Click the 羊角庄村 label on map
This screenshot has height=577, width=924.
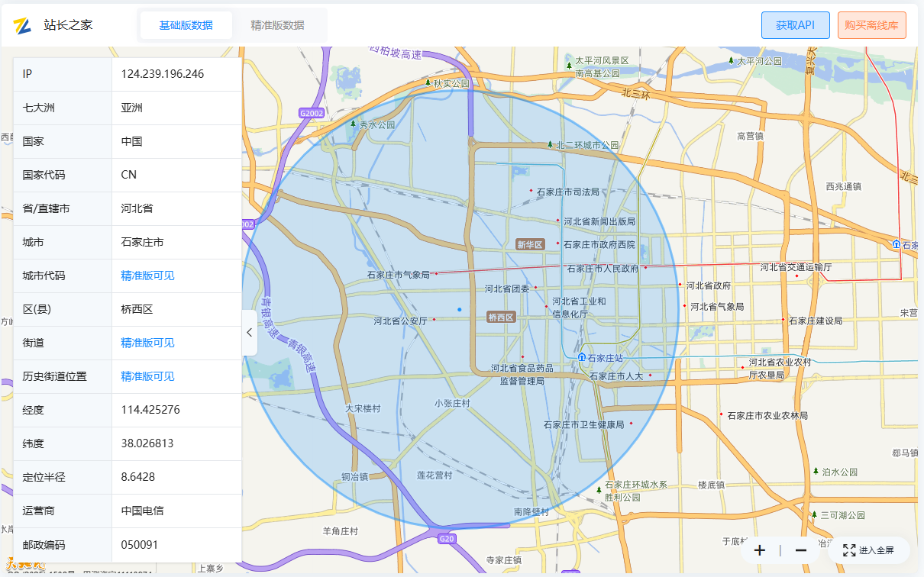coord(341,530)
